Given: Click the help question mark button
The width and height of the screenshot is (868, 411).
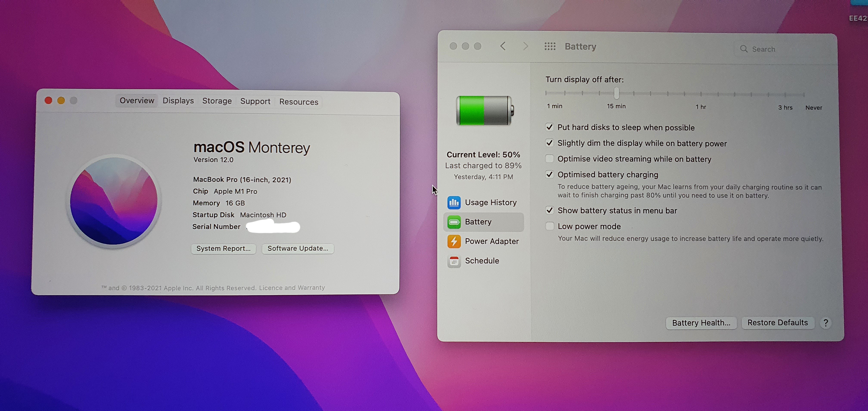Looking at the screenshot, I should [x=825, y=323].
